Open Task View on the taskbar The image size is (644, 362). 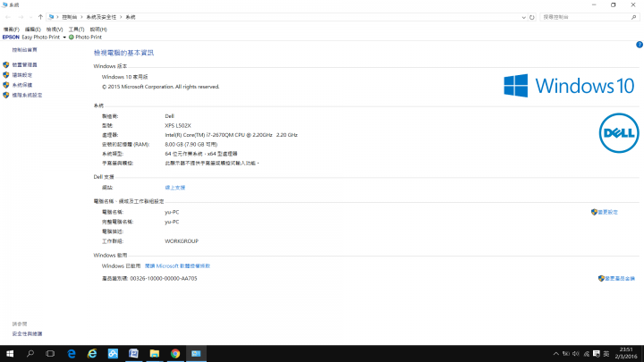click(50, 353)
